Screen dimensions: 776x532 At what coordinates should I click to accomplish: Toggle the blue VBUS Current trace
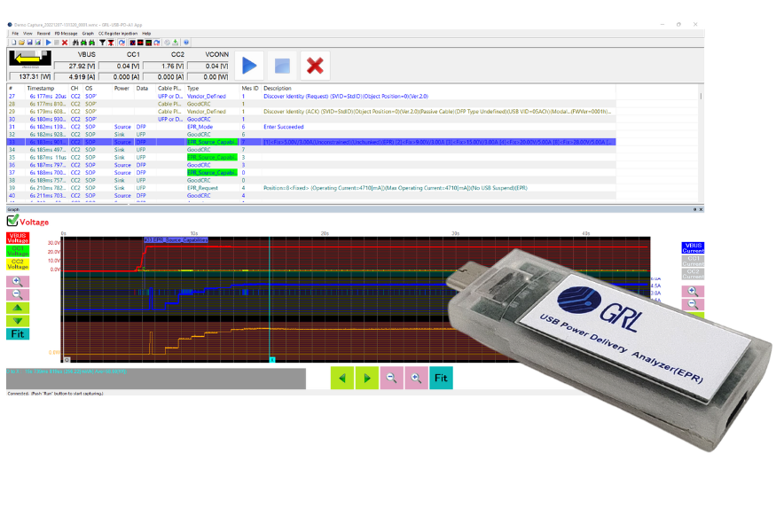(x=693, y=248)
